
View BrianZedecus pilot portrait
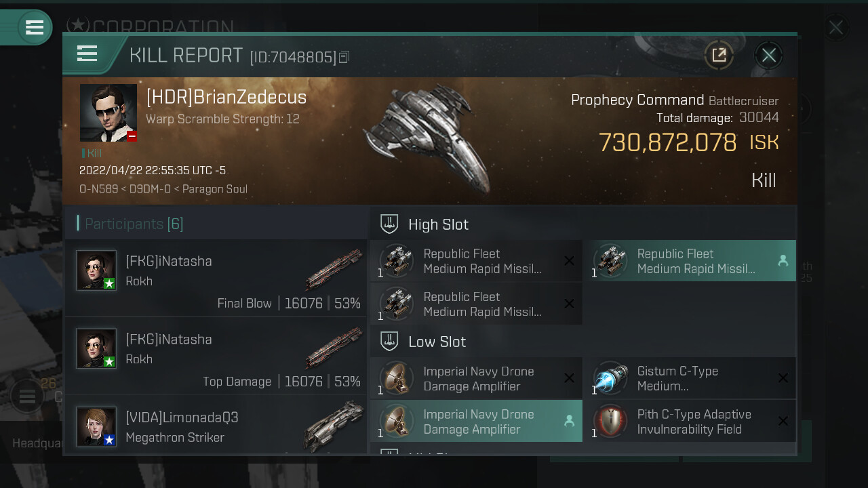(x=108, y=113)
